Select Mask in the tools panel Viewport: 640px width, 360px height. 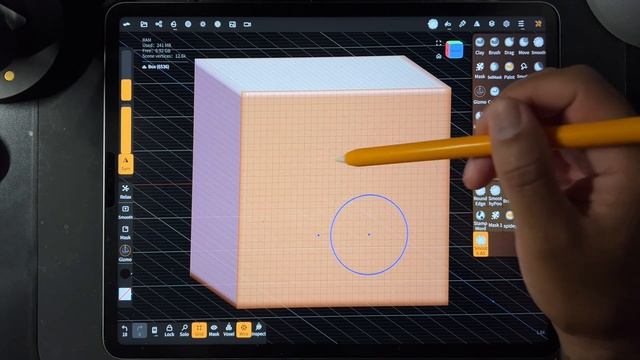pyautogui.click(x=480, y=70)
